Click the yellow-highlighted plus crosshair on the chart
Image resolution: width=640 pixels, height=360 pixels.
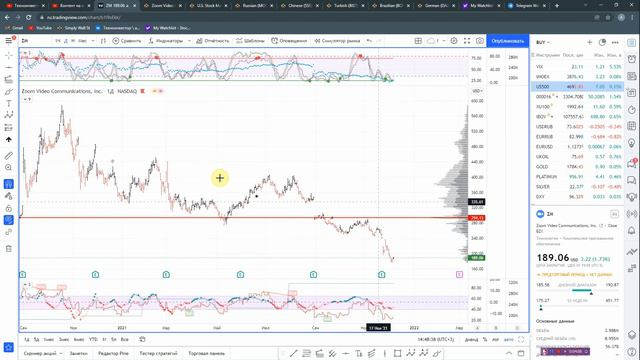pos(220,178)
